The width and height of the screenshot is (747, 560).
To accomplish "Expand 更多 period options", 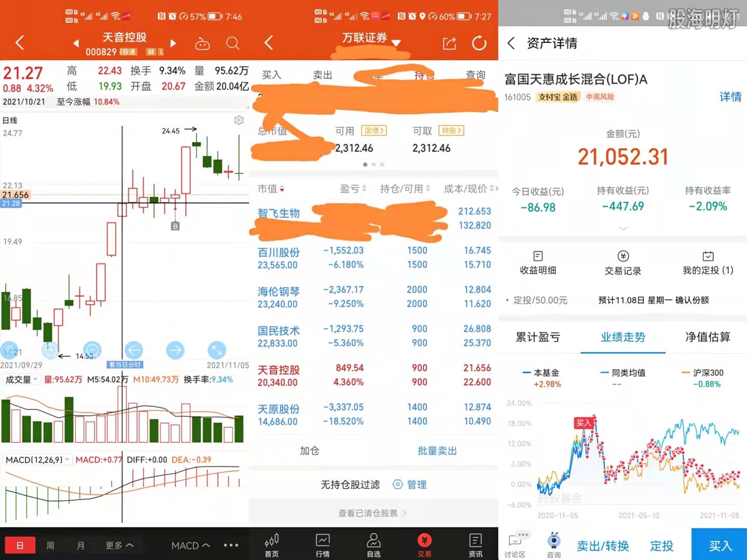I will pyautogui.click(x=119, y=545).
